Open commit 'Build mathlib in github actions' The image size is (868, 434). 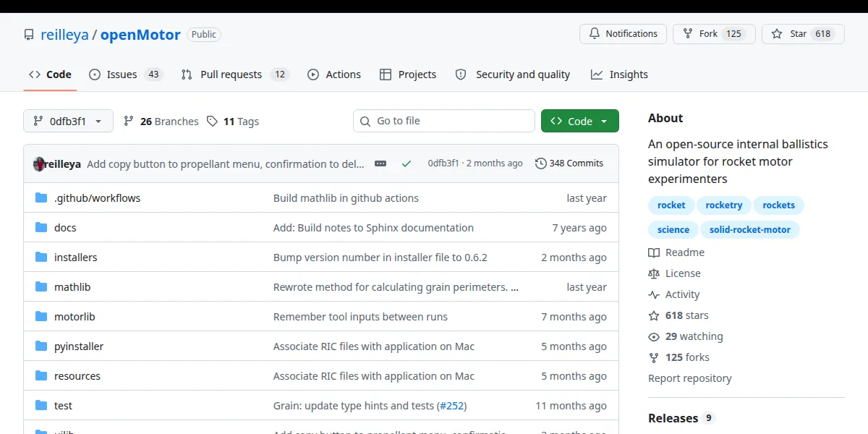pos(346,198)
